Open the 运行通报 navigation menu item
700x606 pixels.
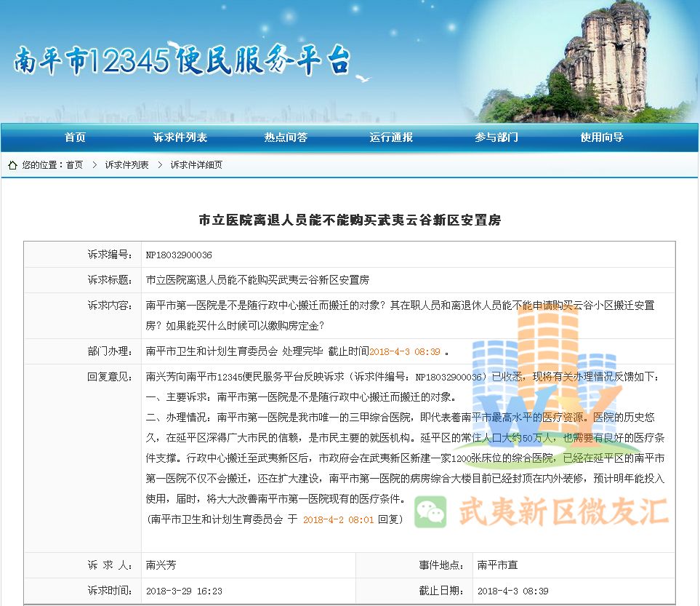click(390, 137)
